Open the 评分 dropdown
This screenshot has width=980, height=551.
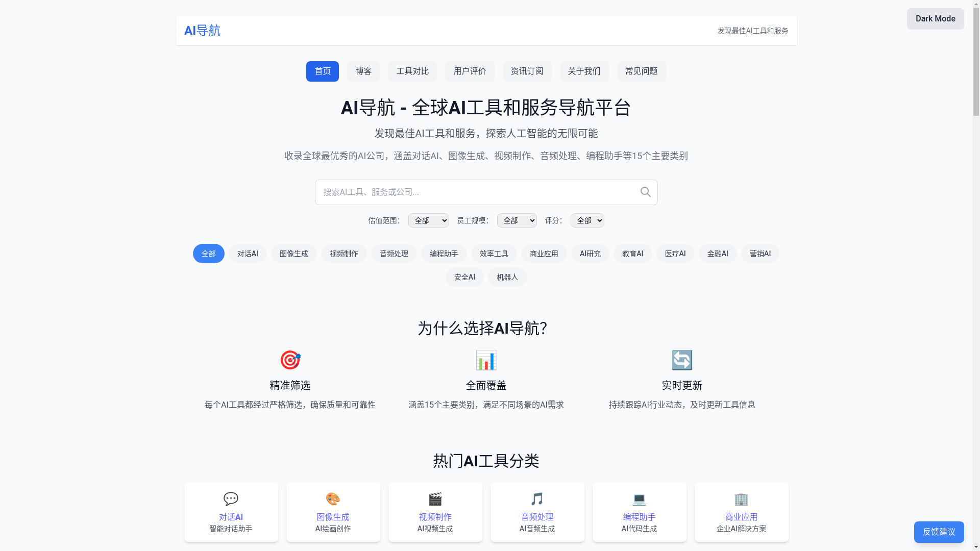coord(587,220)
